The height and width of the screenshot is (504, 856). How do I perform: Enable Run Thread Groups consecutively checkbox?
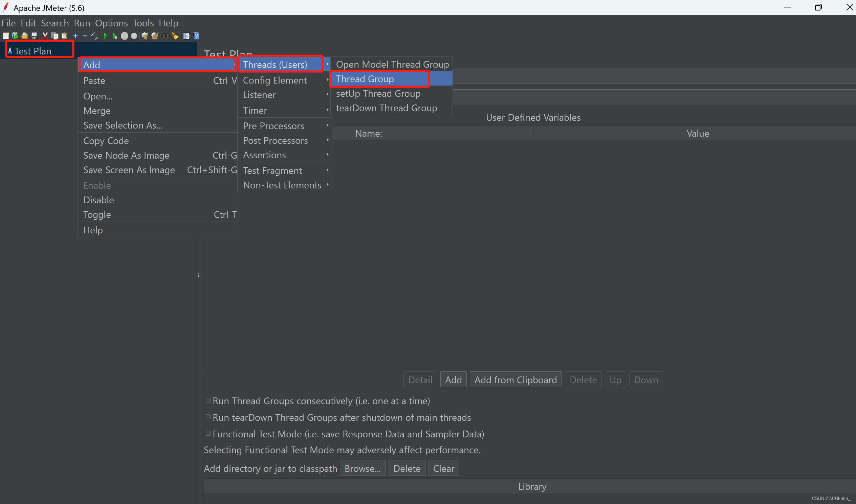[208, 400]
